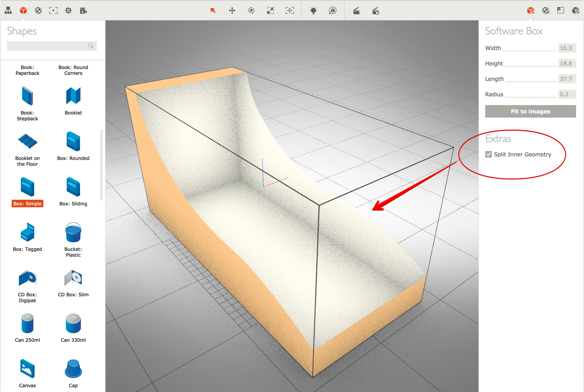Activate the scale tool icon
Image resolution: width=584 pixels, height=392 pixels.
270,10
